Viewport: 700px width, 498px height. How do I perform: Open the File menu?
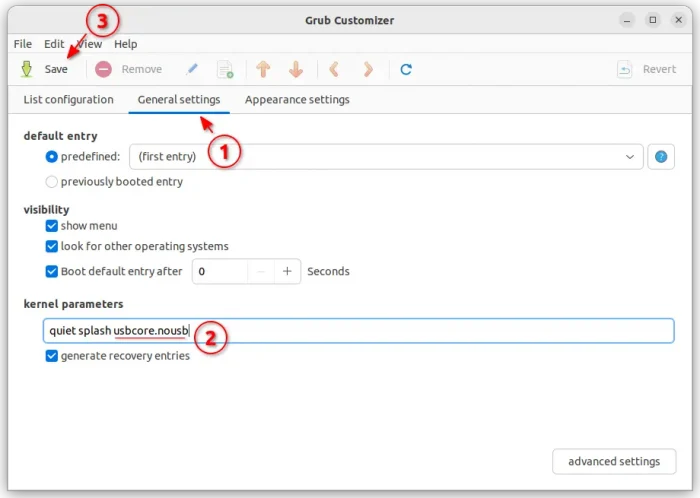(x=23, y=44)
